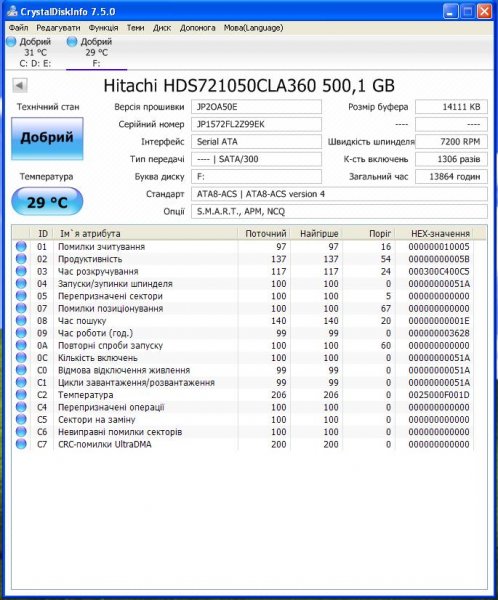Click status icon of attribute 0A Повторні спроби запуску
This screenshot has width=498, height=600.
click(21, 345)
